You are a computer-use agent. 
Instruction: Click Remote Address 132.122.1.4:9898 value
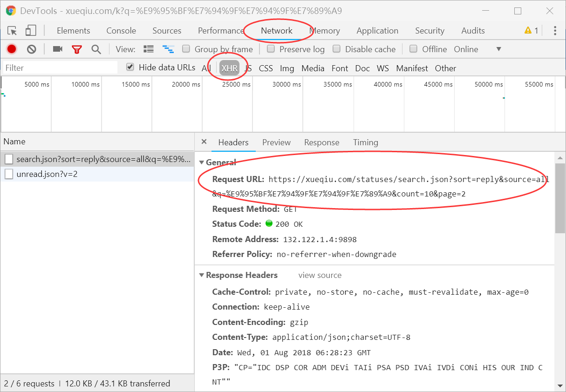click(x=320, y=239)
